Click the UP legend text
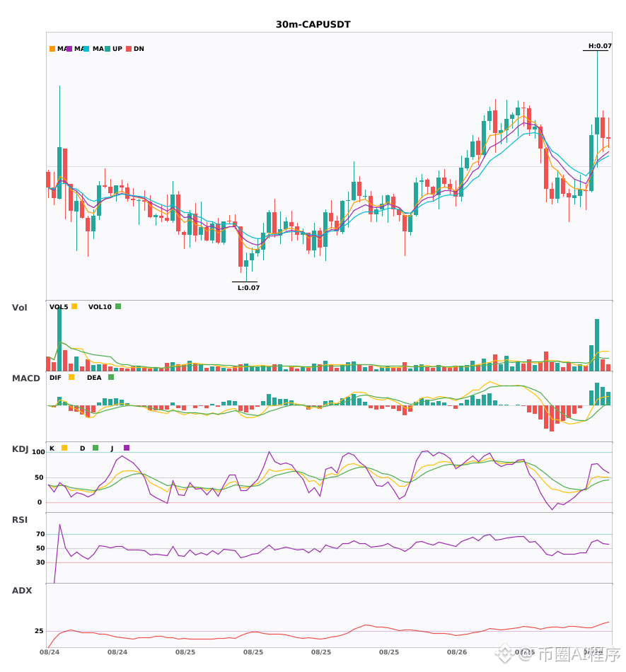The height and width of the screenshot is (672, 626). pos(117,49)
